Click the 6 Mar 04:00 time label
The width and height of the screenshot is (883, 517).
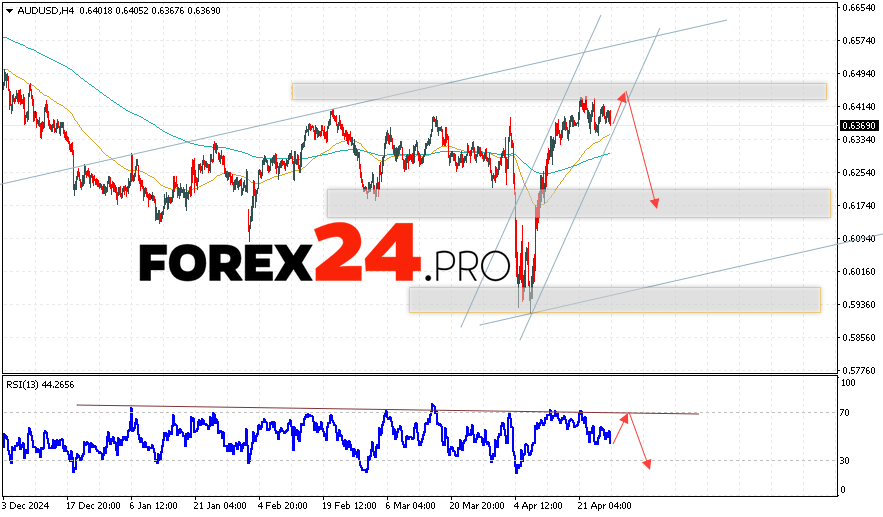(x=411, y=506)
